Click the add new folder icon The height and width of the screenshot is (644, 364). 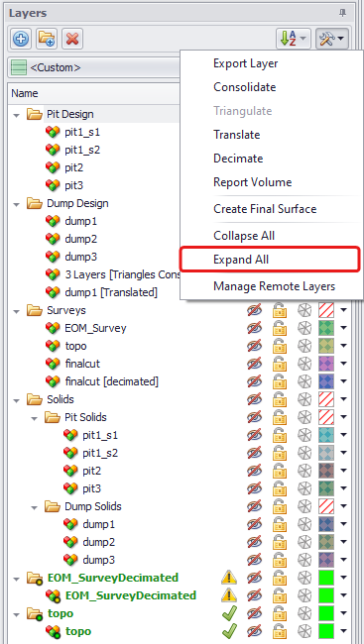[47, 39]
